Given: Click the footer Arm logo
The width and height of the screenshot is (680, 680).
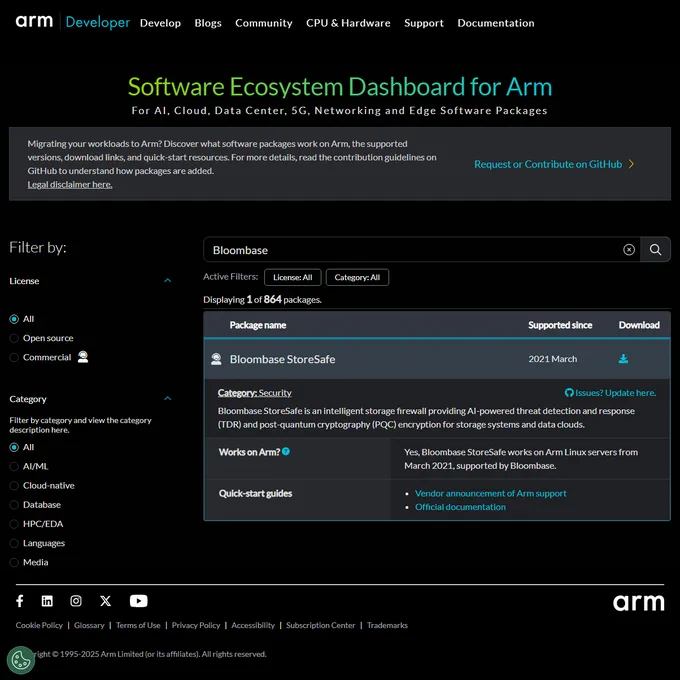Looking at the screenshot, I should [638, 602].
